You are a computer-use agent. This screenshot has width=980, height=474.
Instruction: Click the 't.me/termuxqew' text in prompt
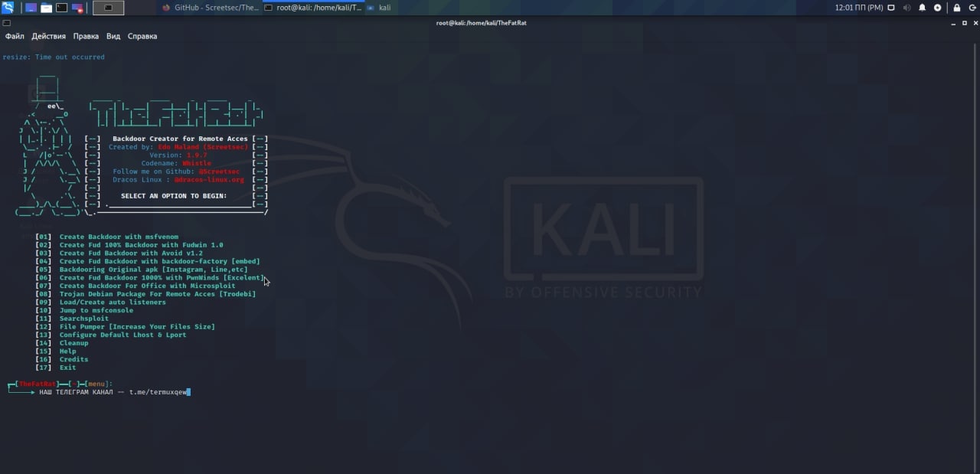(x=157, y=392)
